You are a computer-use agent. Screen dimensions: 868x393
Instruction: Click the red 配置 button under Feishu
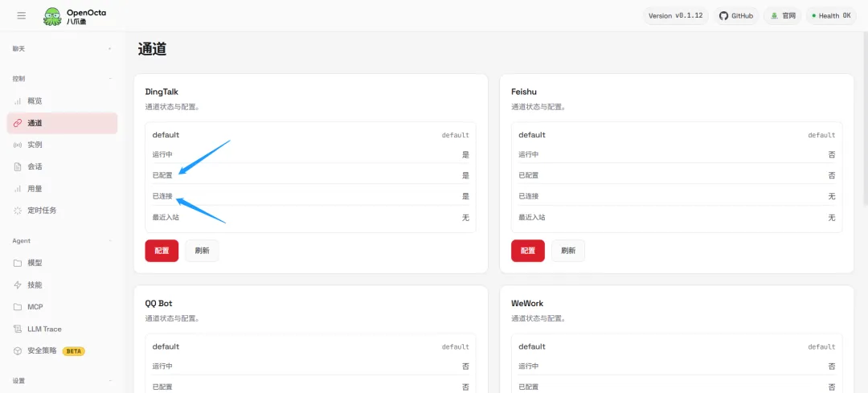[527, 251]
